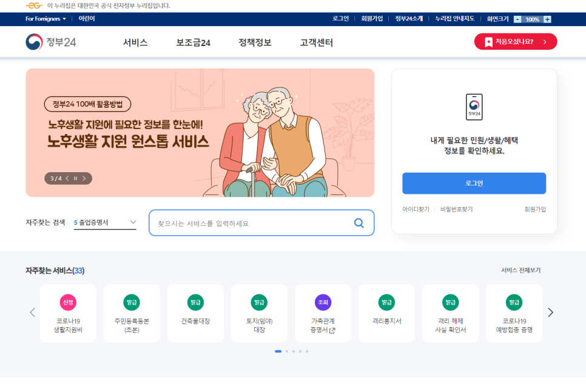This screenshot has width=586, height=392.
Task: Click the 정부24 logo emblem
Action: click(34, 42)
